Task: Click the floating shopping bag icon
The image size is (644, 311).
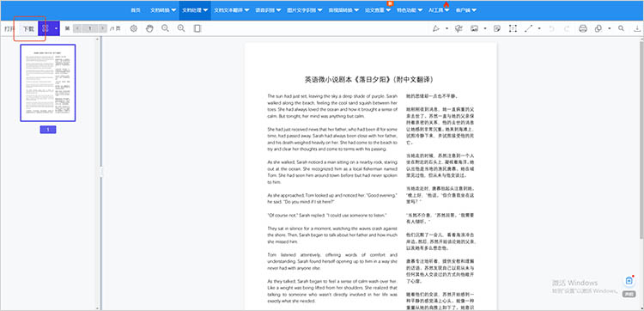Action: tap(629, 281)
